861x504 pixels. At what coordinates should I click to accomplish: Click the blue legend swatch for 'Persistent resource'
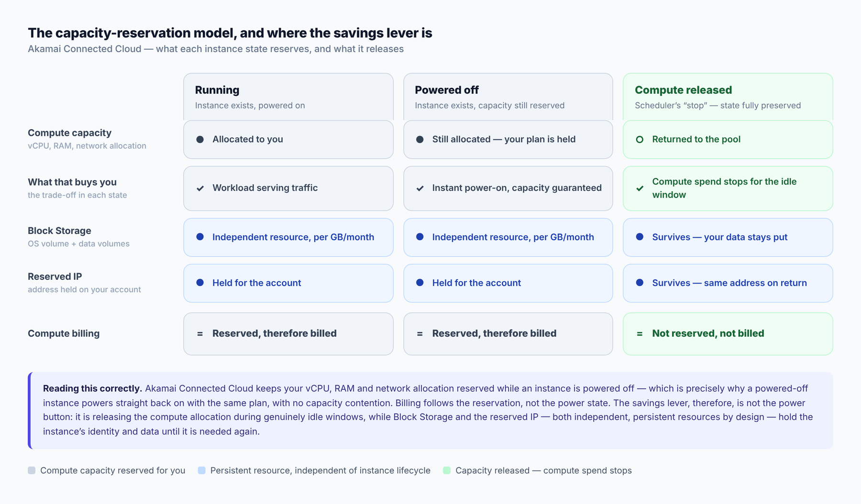202,471
